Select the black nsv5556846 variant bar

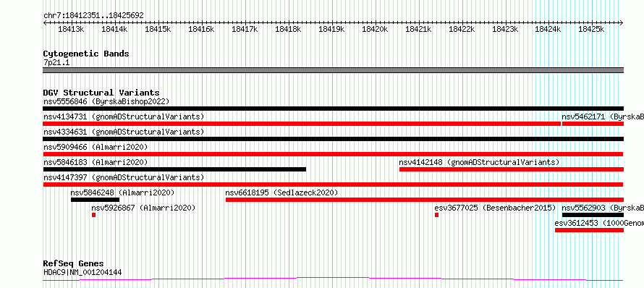pyautogui.click(x=334, y=109)
